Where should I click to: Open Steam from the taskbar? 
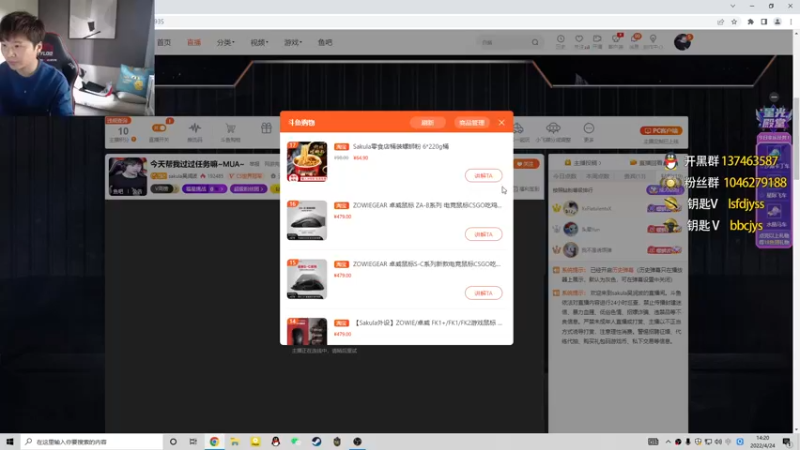tap(316, 442)
